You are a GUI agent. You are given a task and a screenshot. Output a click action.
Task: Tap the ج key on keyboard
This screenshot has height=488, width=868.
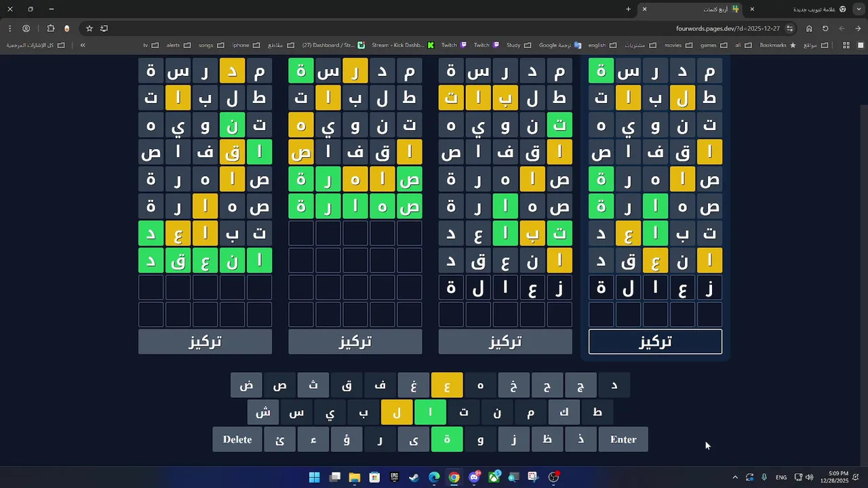pos(580,386)
